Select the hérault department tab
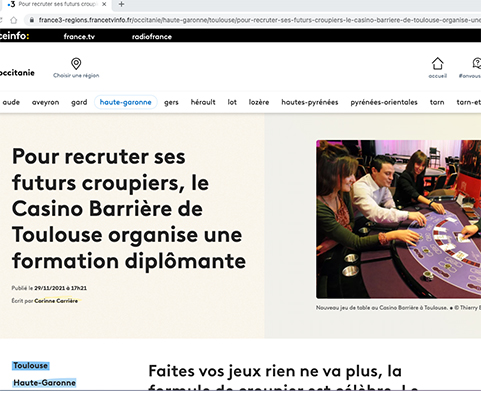This screenshot has width=481, height=400. pos(203,102)
